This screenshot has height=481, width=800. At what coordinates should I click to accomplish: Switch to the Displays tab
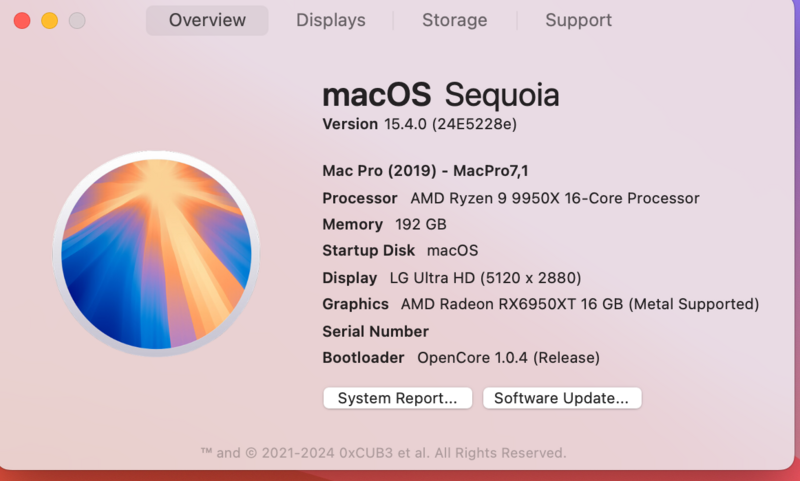coord(331,20)
